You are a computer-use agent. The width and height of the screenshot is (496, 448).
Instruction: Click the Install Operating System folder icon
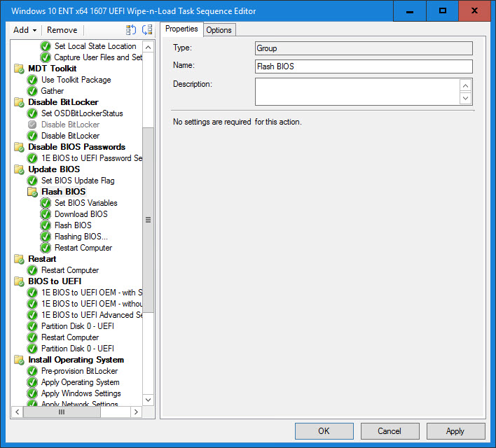(x=19, y=360)
